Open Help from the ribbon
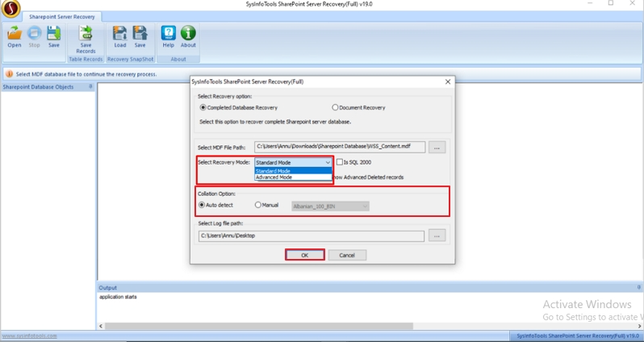This screenshot has height=342, width=644. [168, 35]
